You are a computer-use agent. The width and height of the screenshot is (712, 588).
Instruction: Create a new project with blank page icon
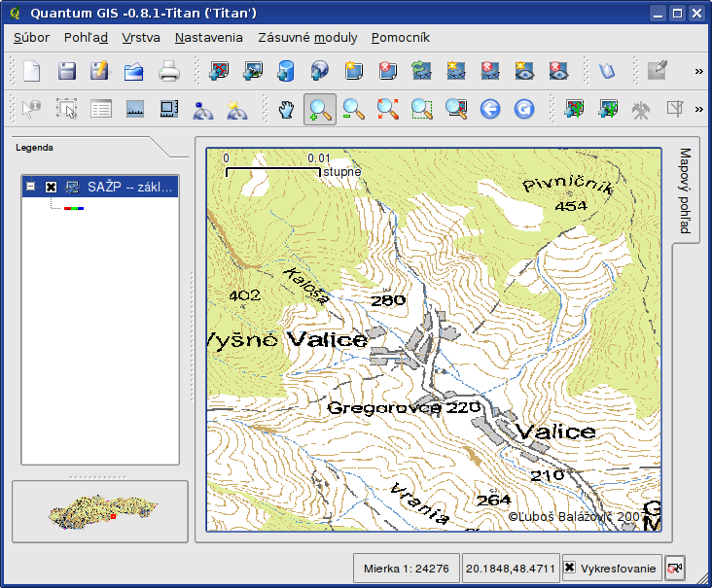coord(32,71)
